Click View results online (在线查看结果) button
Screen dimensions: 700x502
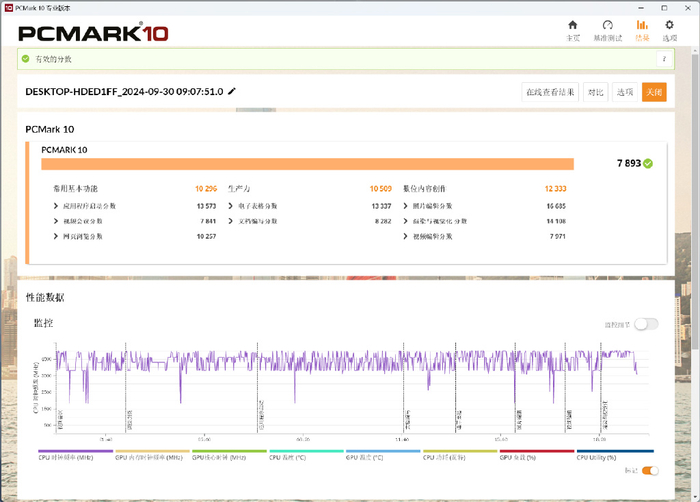coord(550,92)
